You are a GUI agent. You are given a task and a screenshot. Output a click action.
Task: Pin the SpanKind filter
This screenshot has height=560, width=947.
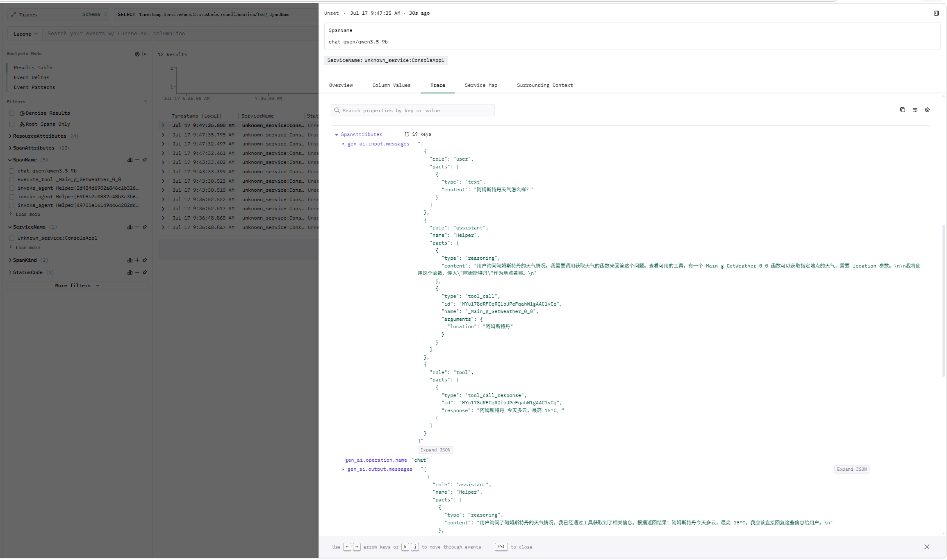[145, 260]
